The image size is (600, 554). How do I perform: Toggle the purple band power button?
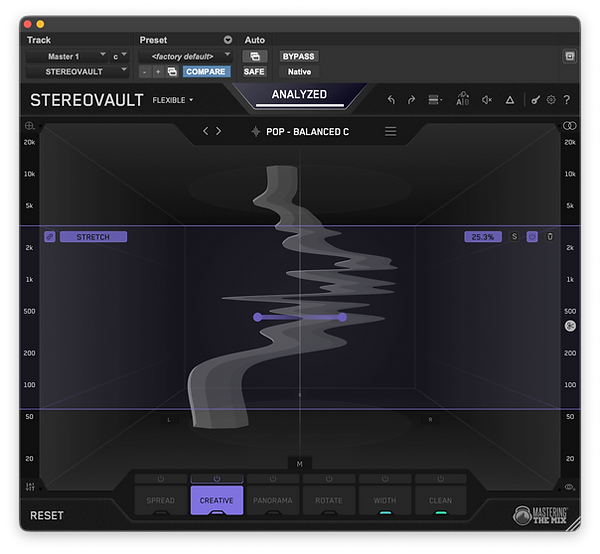[x=532, y=237]
